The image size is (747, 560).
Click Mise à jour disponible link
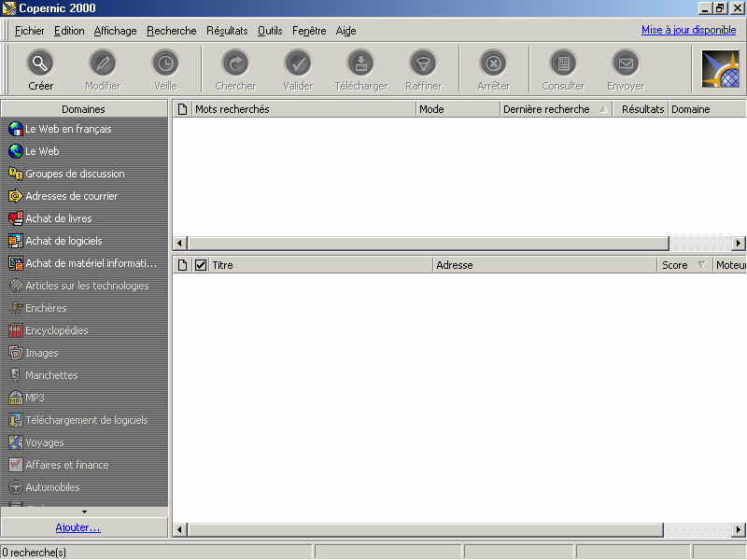(x=688, y=30)
